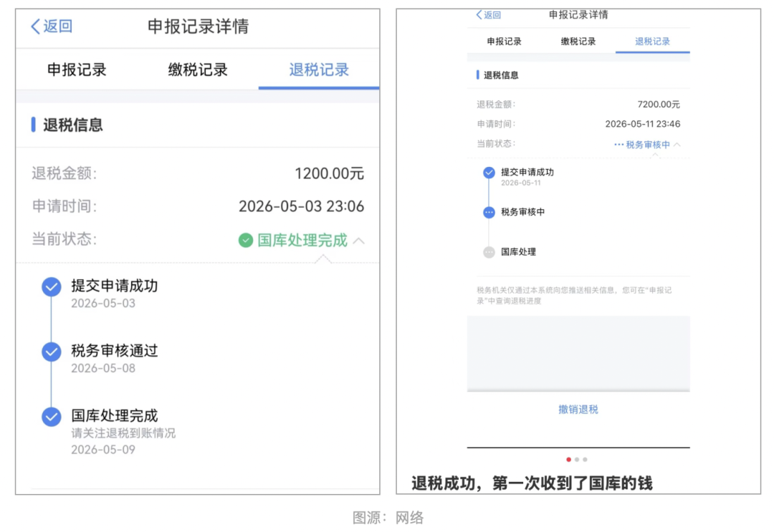
Task: Click check icon for 国库处理完成 timeline step
Action: [x=52, y=417]
